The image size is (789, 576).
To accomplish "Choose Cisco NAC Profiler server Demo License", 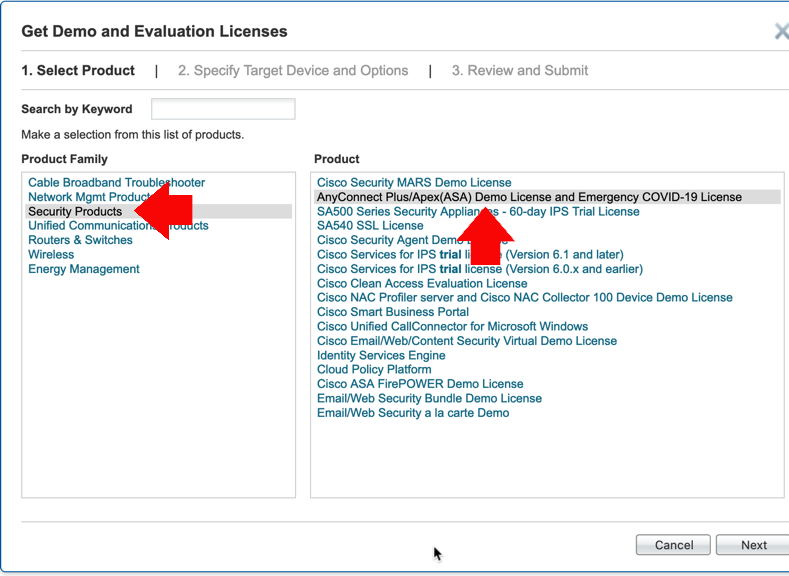I will pos(525,297).
